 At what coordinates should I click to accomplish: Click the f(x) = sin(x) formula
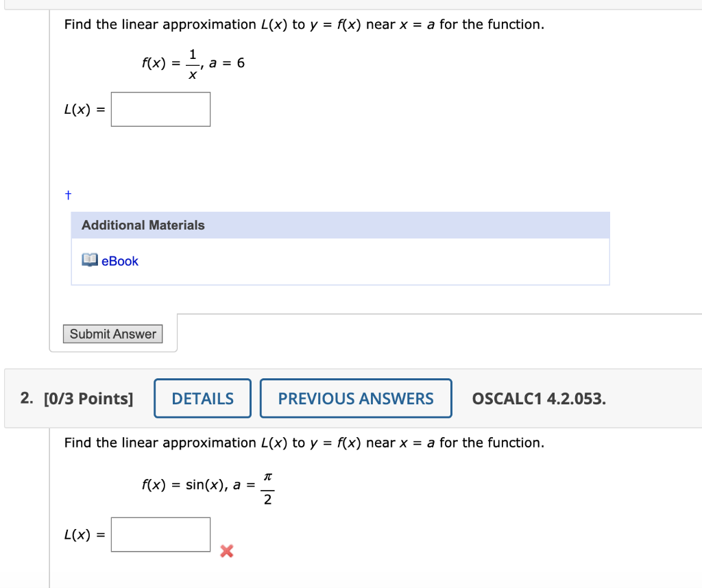184,485
